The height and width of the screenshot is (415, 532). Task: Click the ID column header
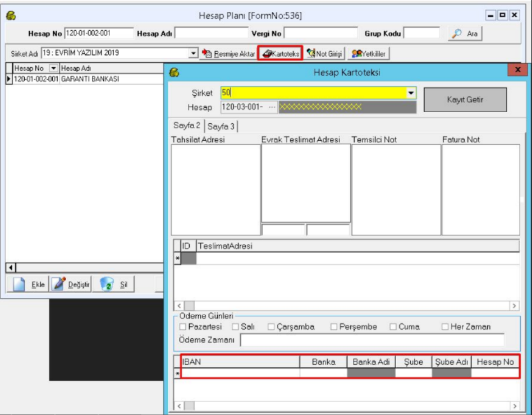click(189, 246)
